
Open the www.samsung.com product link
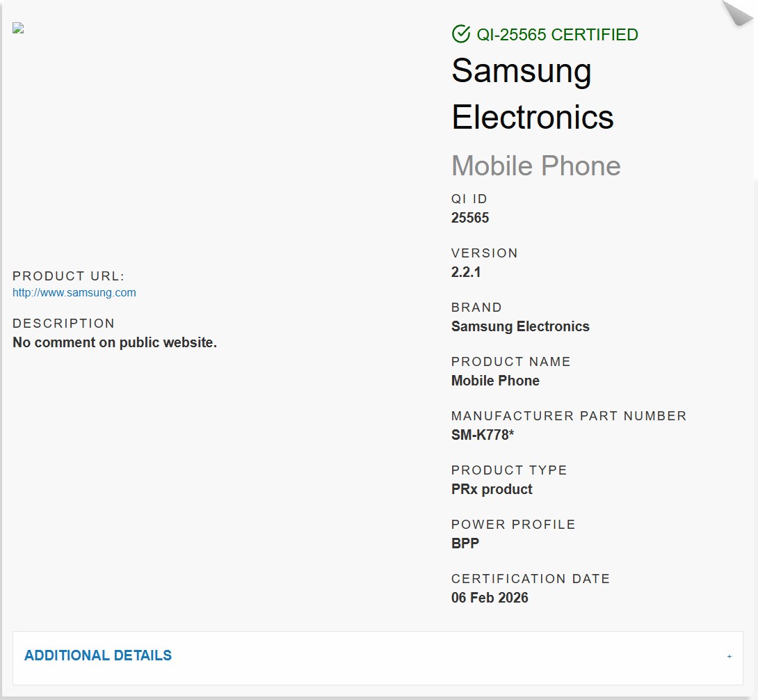[74, 293]
